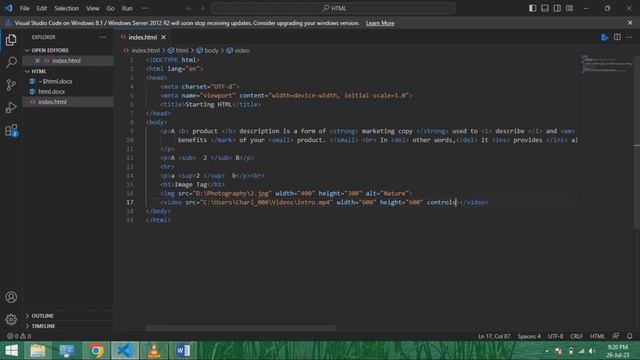The image size is (640, 360).
Task: Open VLC media player from taskbar
Action: coord(154,350)
